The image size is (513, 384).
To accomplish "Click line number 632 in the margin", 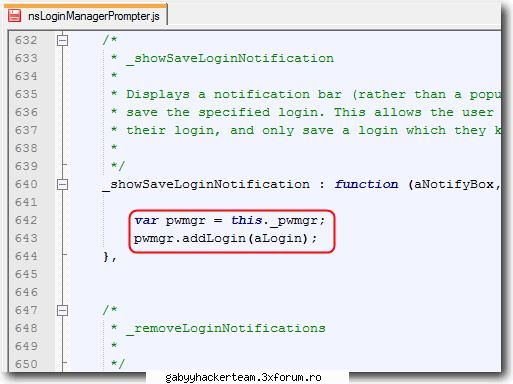I will [26, 40].
